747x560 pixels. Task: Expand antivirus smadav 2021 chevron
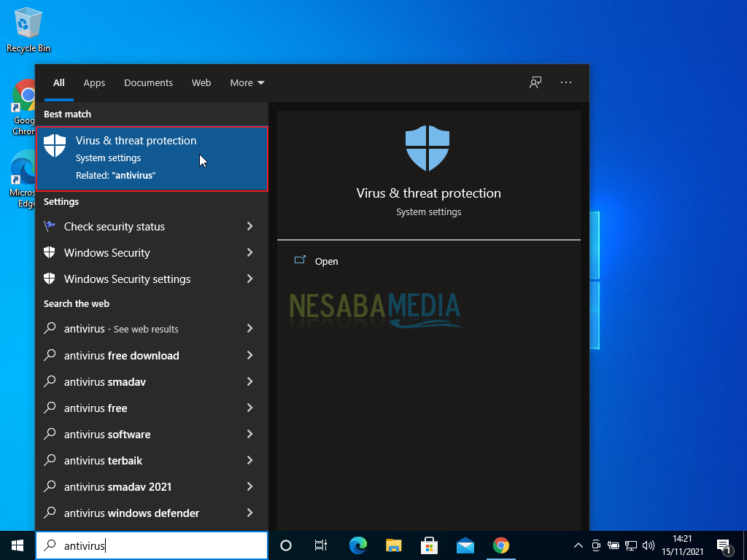click(x=249, y=486)
